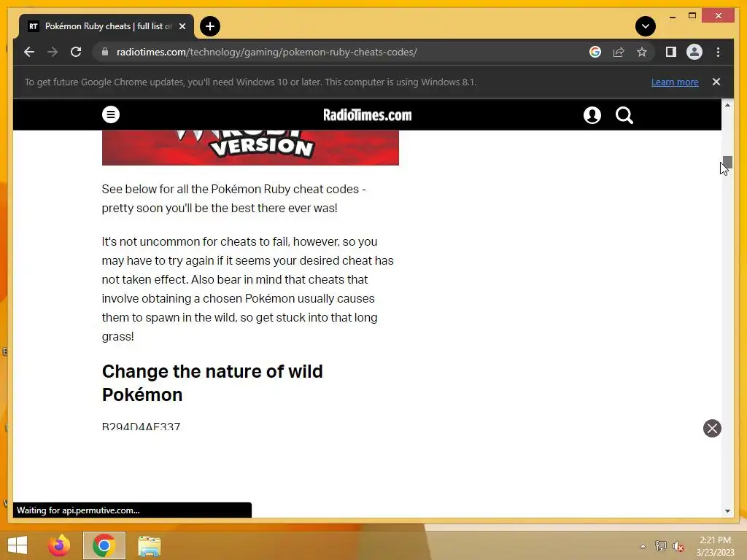Open Chrome profile avatar
The image size is (747, 560).
point(694,52)
